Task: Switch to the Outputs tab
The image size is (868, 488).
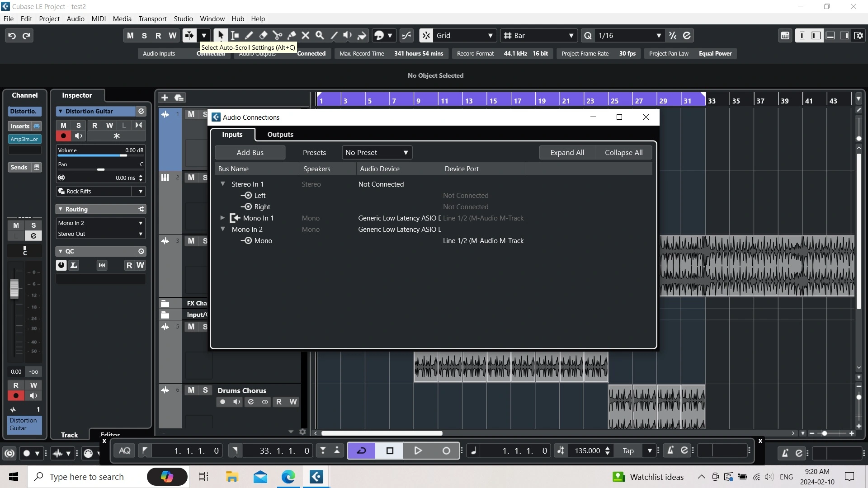Action: point(280,135)
